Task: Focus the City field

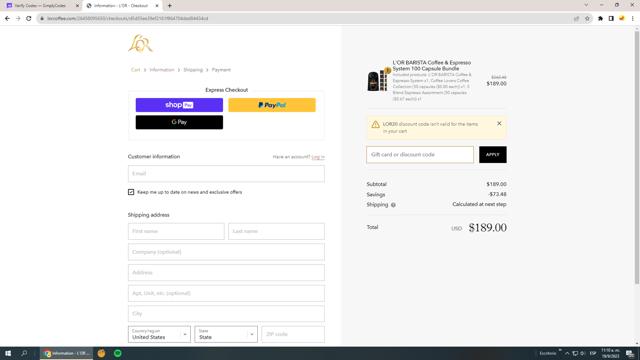Action: pos(226,313)
